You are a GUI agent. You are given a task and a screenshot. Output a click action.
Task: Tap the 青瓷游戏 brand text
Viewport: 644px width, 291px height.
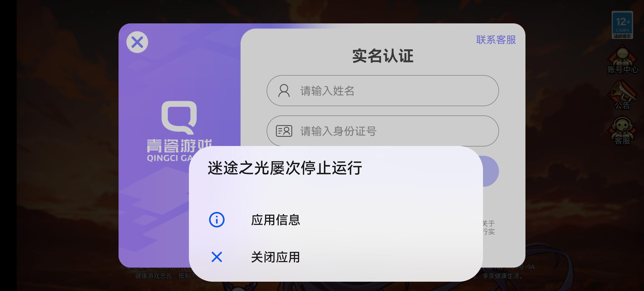(179, 145)
